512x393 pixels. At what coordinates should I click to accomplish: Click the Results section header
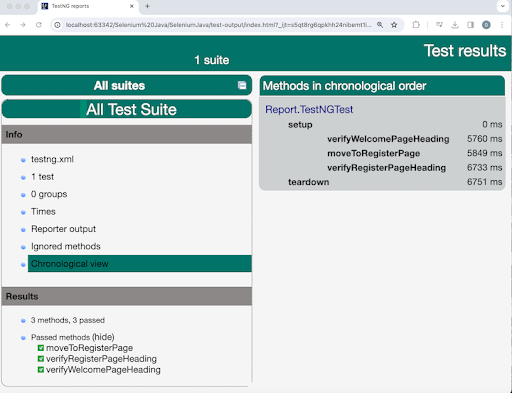pyautogui.click(x=127, y=296)
